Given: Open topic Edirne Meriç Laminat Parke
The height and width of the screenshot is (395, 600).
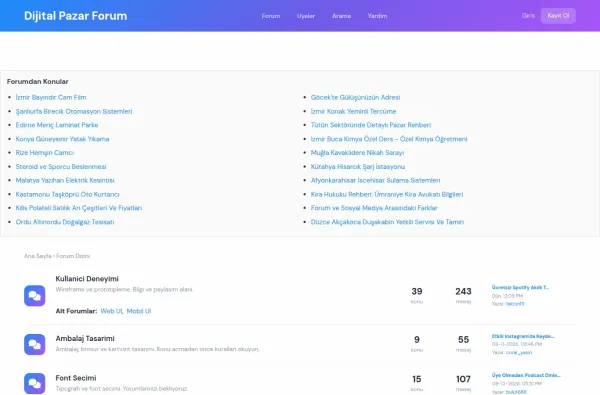Looking at the screenshot, I should pos(57,125).
